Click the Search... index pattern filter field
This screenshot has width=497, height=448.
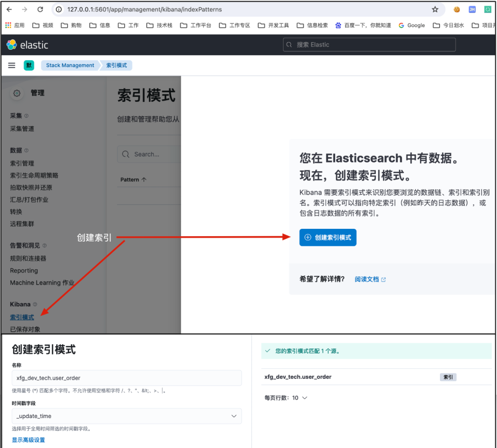[x=149, y=154]
